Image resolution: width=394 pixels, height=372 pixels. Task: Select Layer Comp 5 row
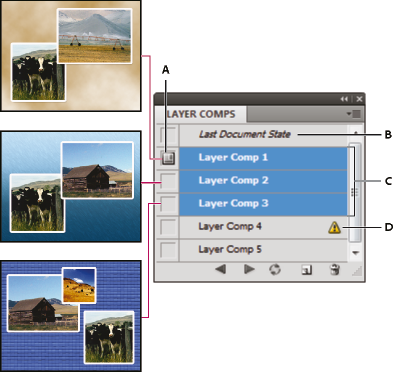(x=263, y=250)
